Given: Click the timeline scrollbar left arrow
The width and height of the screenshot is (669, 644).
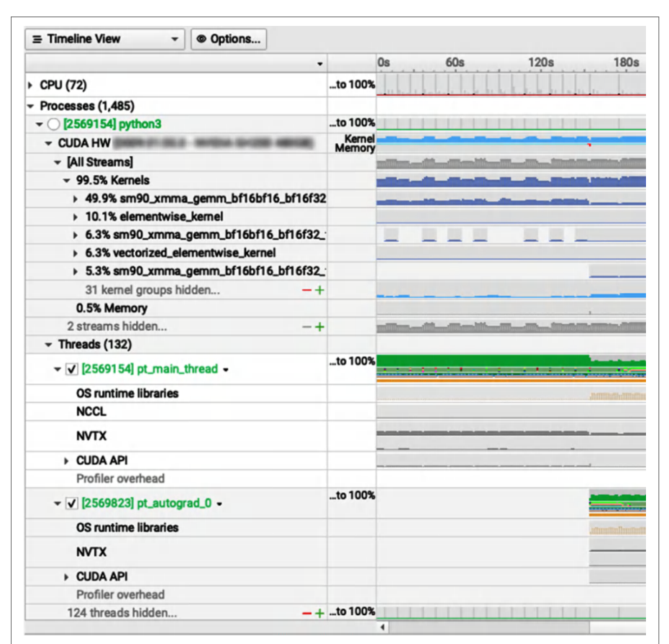Looking at the screenshot, I should pos(383,627).
